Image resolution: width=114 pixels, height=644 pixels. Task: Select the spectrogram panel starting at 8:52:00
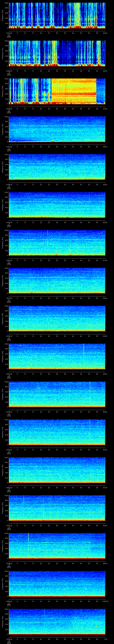click(57, 318)
